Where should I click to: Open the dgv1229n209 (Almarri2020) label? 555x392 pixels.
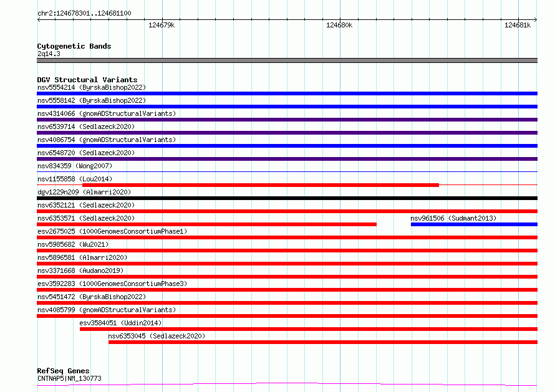(84, 192)
